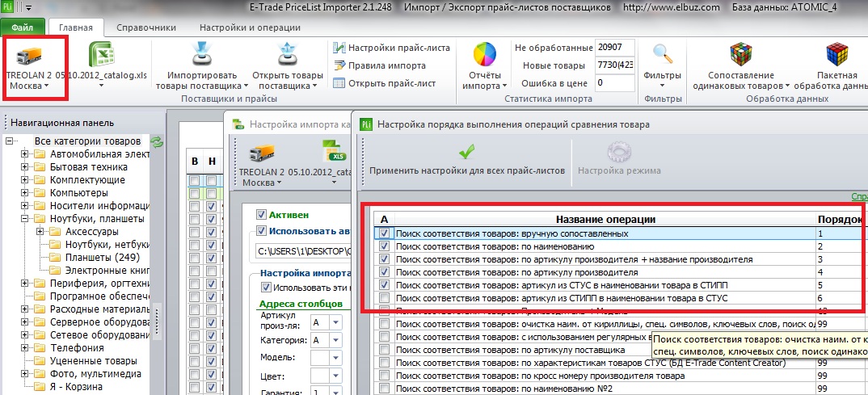Collapse Ноутбуки, планшеты category
This screenshot has width=868, height=395.
(24, 219)
